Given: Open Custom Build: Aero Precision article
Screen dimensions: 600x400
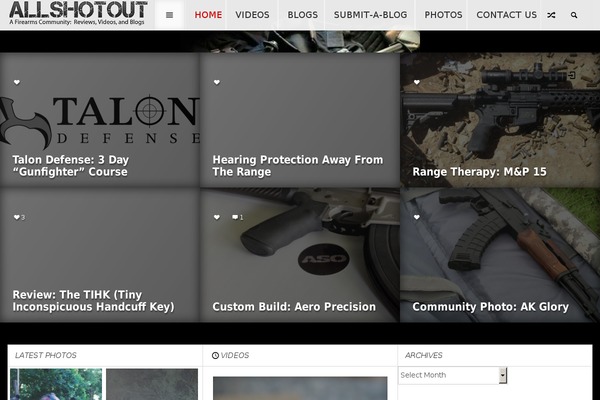Looking at the screenshot, I should click(294, 307).
